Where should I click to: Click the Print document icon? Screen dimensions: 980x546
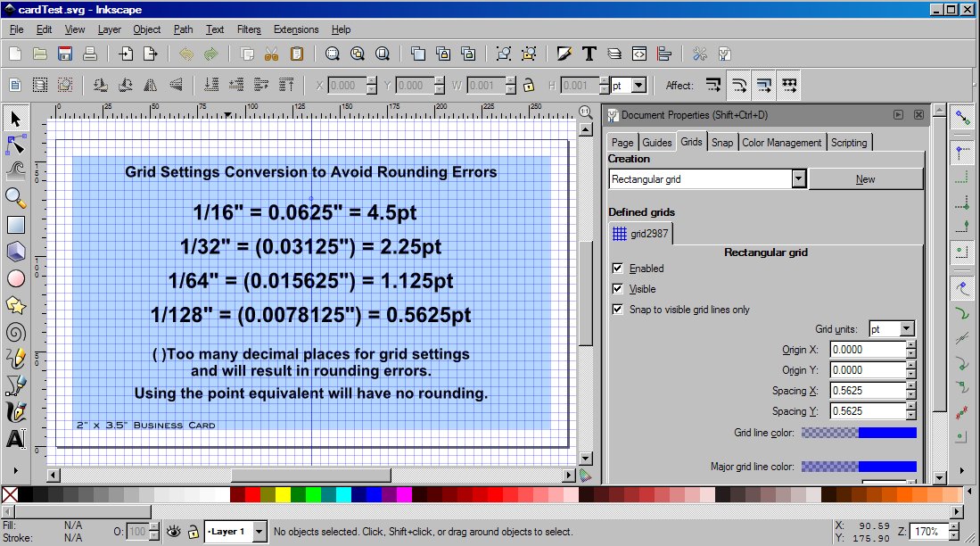89,54
